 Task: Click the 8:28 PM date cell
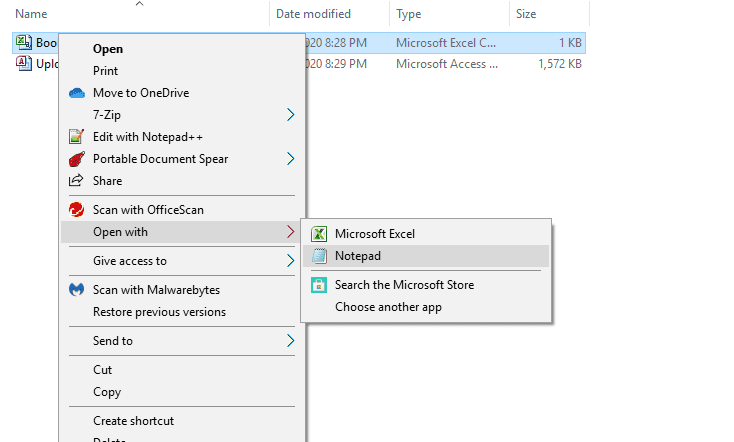click(x=336, y=43)
